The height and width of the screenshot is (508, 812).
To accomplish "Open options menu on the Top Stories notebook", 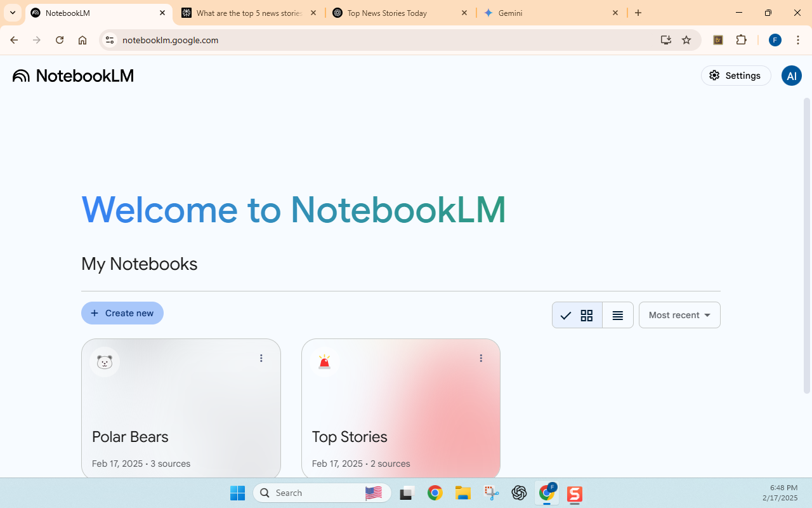I will (x=481, y=358).
